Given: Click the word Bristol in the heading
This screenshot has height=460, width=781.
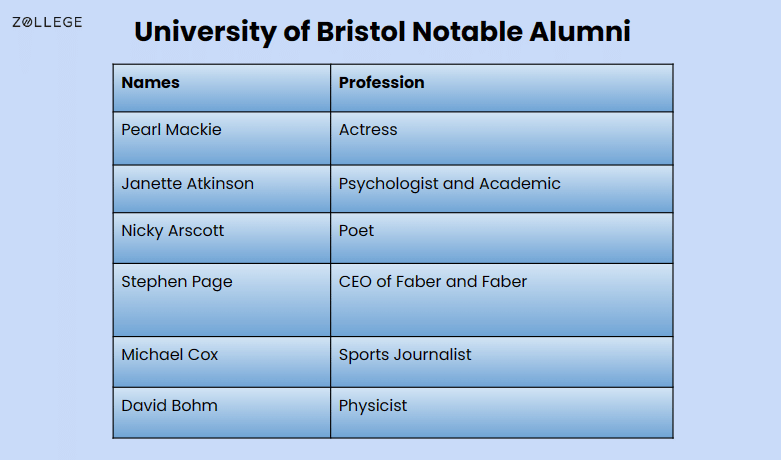Looking at the screenshot, I should [x=361, y=32].
